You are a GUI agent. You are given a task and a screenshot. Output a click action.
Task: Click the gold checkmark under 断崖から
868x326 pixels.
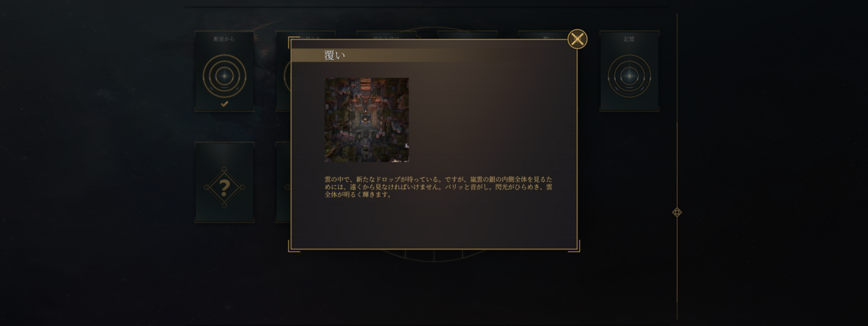[x=224, y=103]
